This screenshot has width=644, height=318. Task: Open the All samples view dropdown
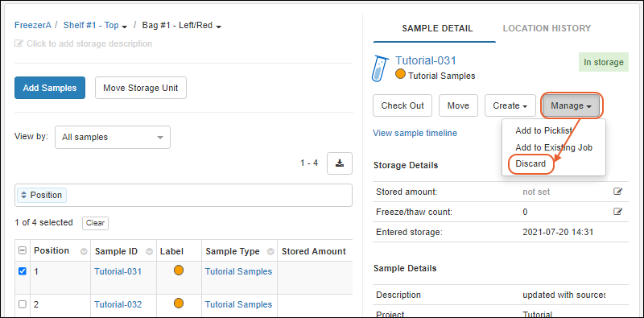click(113, 137)
